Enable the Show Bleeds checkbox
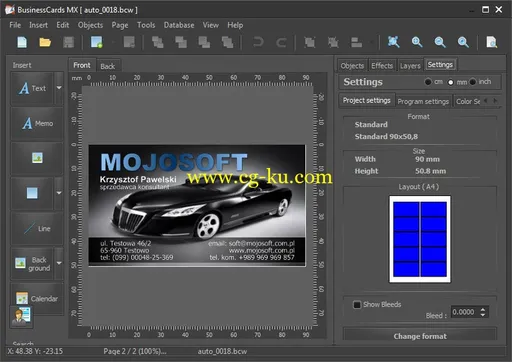 (357, 304)
